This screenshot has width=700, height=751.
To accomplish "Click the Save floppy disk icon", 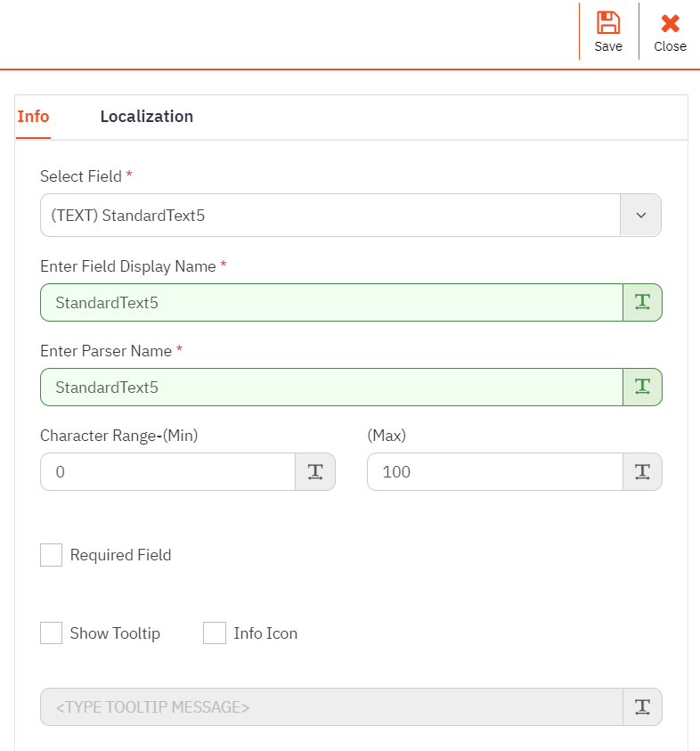I will 608,23.
